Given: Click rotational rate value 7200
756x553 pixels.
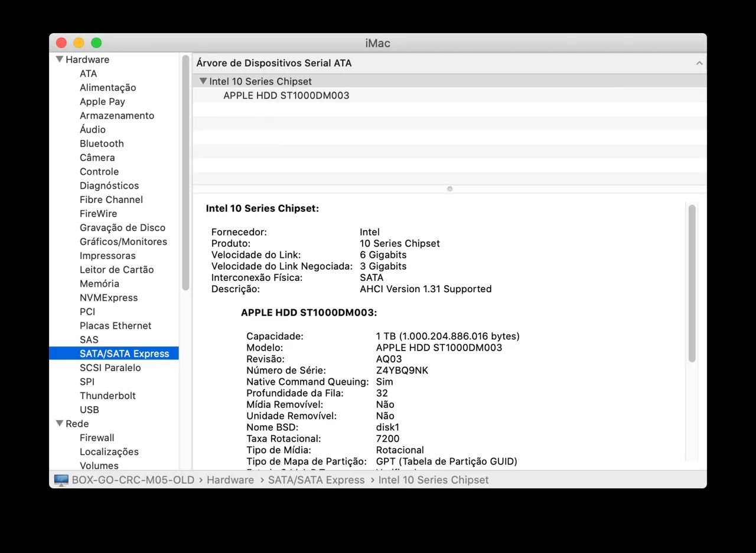Looking at the screenshot, I should pyautogui.click(x=387, y=439).
